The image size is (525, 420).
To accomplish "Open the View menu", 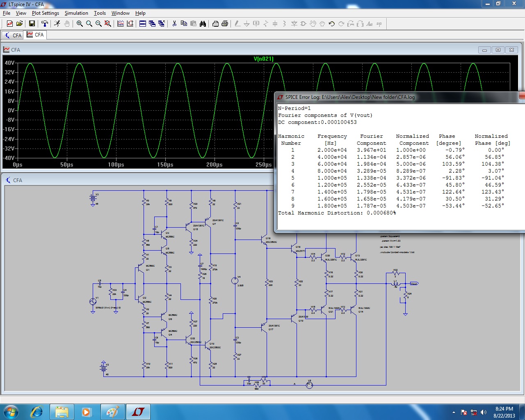I will (x=21, y=13).
